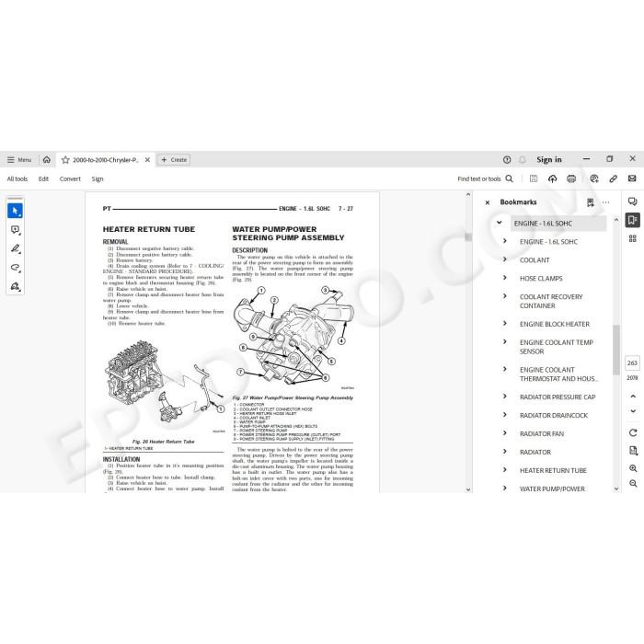Open WATER PUMP/POWER bookmark
The image size is (644, 644).
click(552, 489)
